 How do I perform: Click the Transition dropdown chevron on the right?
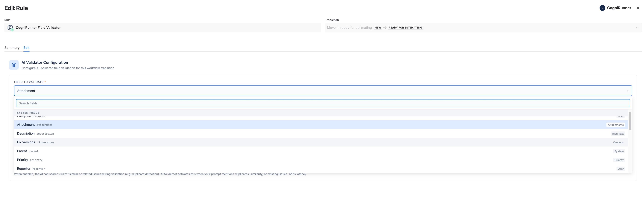pos(637,27)
